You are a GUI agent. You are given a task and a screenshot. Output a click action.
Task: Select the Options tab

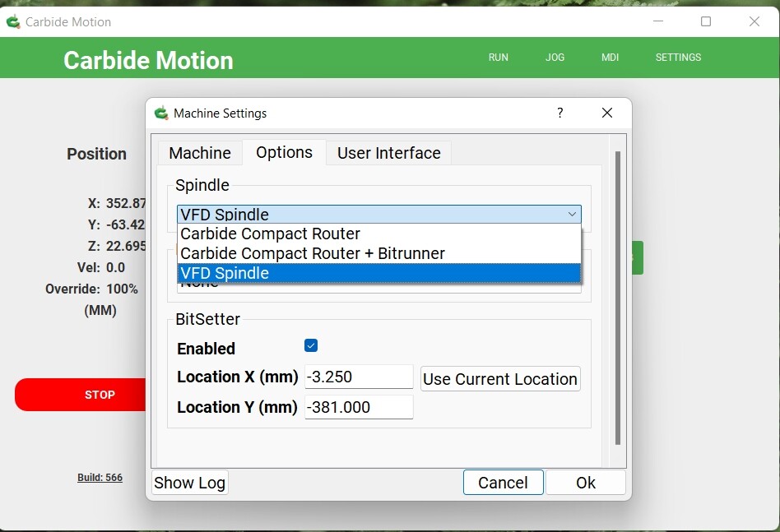point(284,152)
